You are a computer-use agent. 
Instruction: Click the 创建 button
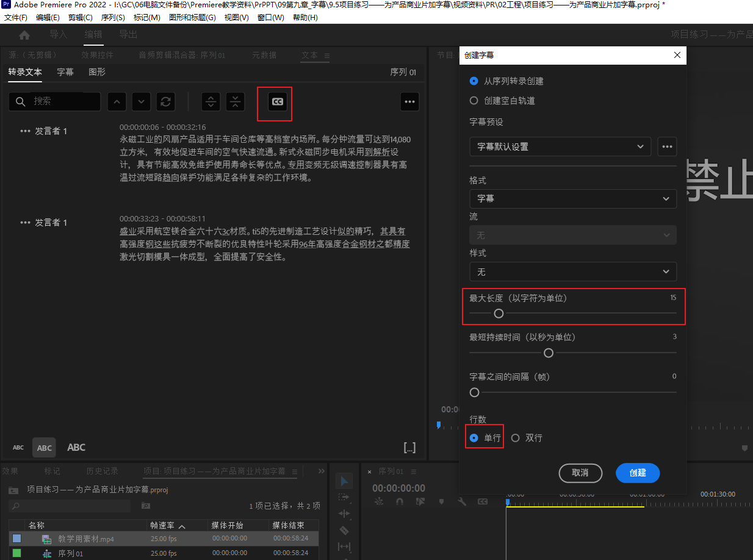pos(637,473)
